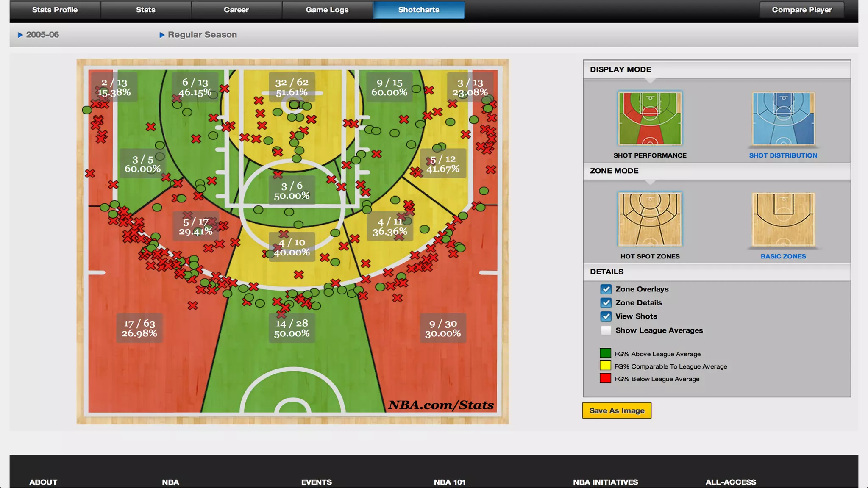Enable the Show League Averages checkbox
The width and height of the screenshot is (868, 488).
coord(606,330)
